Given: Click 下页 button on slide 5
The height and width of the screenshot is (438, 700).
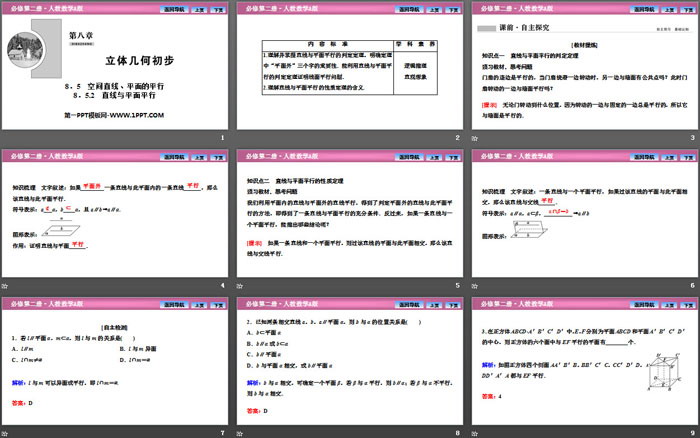Looking at the screenshot, I should [453, 157].
